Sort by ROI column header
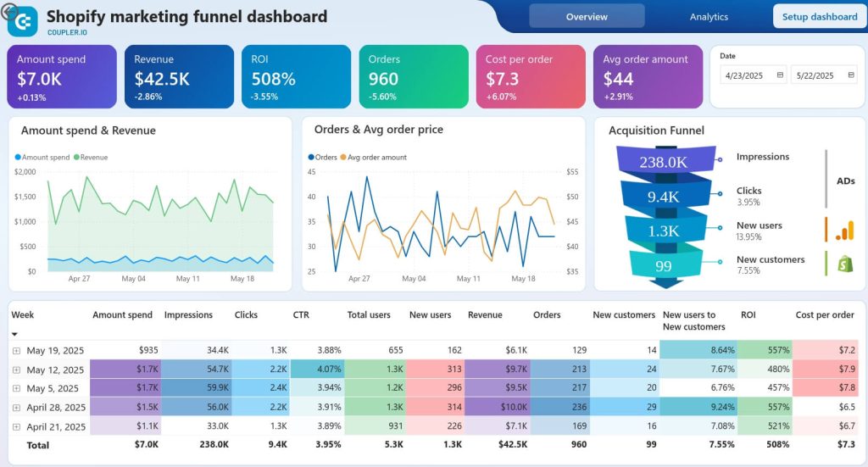This screenshot has height=467, width=868. 748,314
